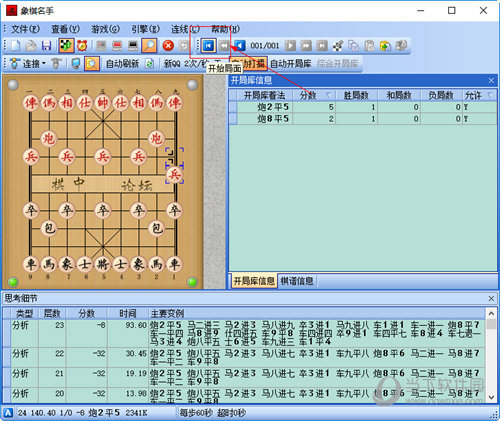Click scroll up arrow in 思考细节
The image size is (500, 421).
tap(491, 313)
